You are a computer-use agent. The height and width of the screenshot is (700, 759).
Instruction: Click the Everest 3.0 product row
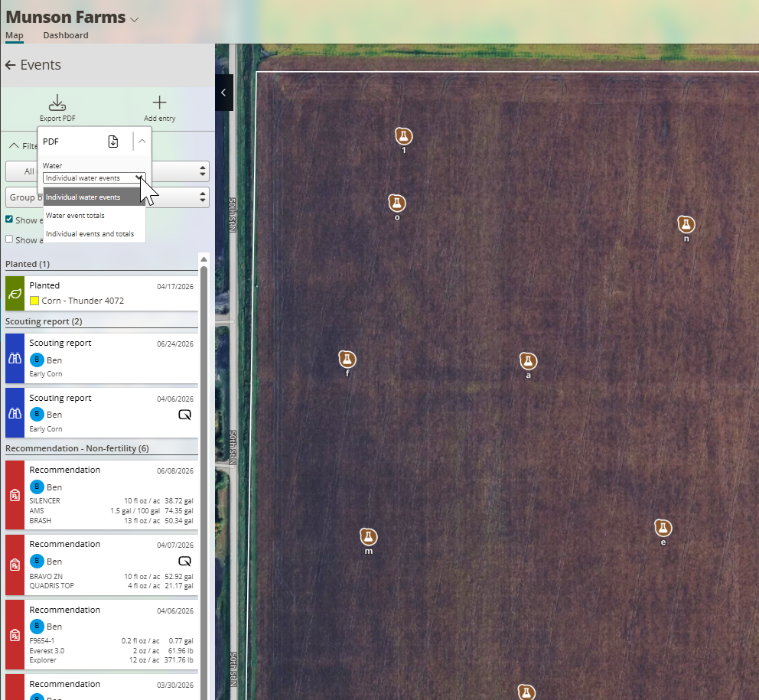pos(111,650)
